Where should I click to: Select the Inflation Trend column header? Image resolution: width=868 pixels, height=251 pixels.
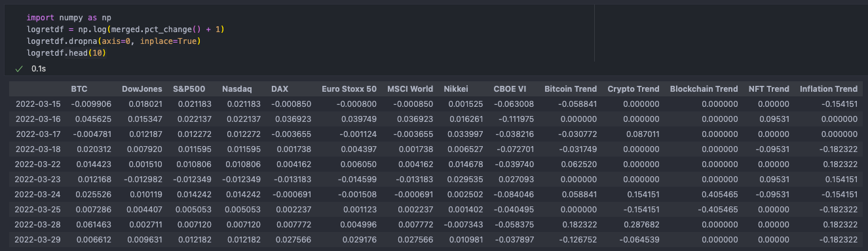coord(829,89)
